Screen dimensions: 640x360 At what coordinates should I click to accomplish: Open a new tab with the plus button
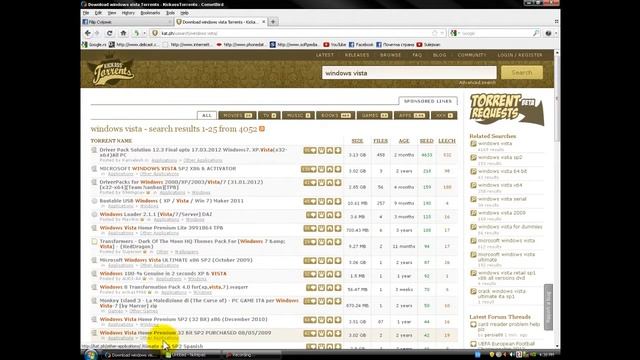(x=273, y=22)
